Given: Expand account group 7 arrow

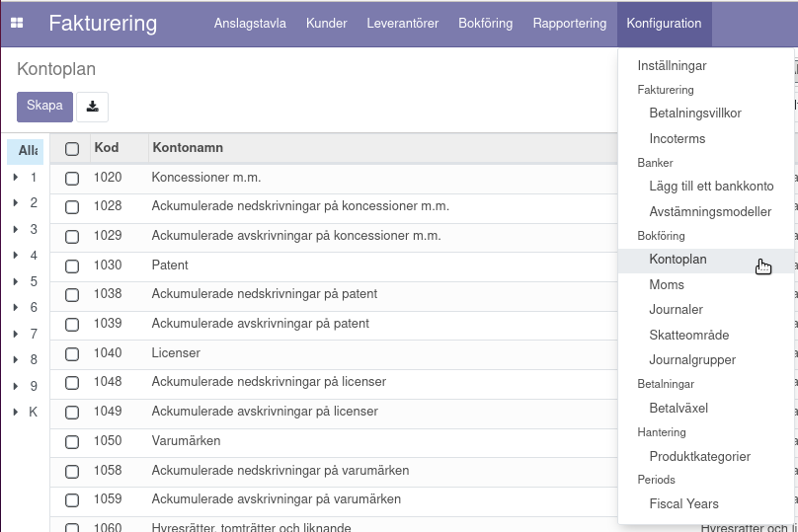Looking at the screenshot, I should click(x=16, y=334).
